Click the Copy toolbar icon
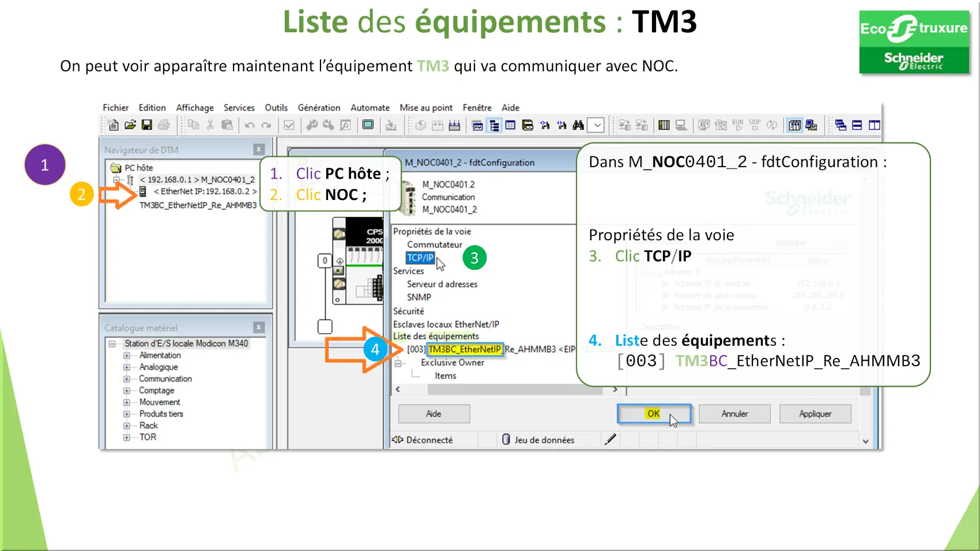Screen dimensions: 980x551 tap(194, 125)
